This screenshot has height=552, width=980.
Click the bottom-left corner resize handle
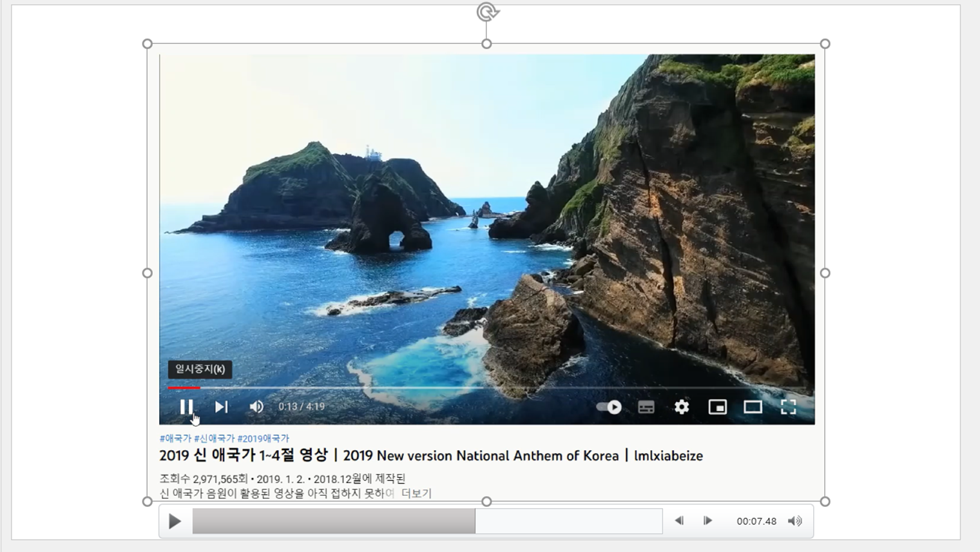point(148,501)
